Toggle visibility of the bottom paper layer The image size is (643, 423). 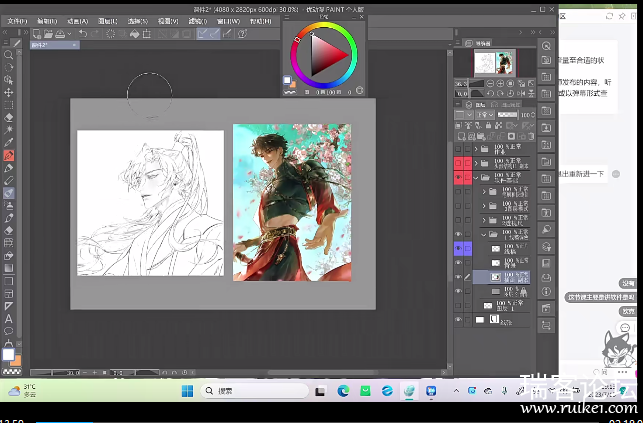pyautogui.click(x=458, y=320)
